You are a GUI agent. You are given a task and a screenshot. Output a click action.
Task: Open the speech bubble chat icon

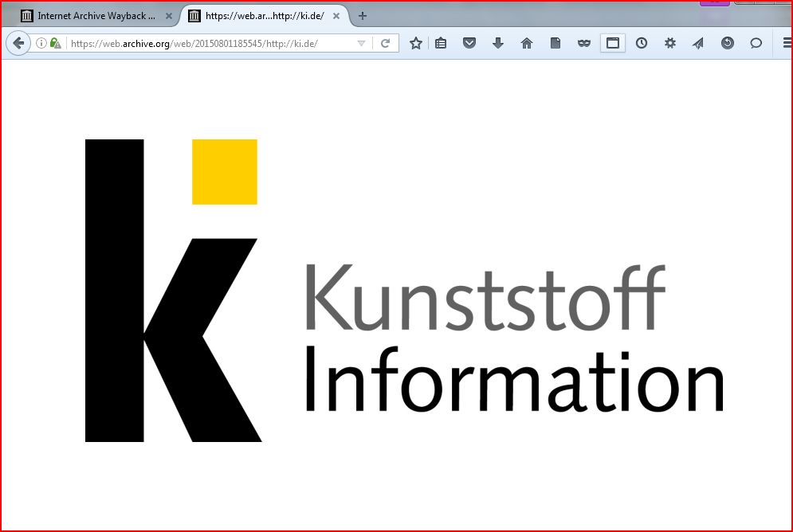click(x=756, y=44)
